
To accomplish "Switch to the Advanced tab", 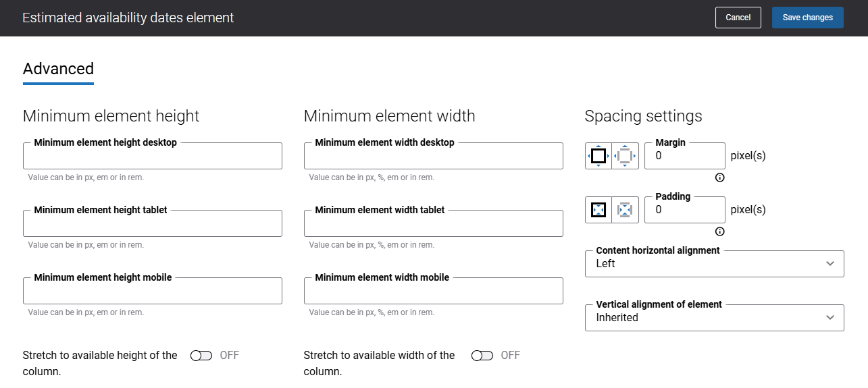I will [x=58, y=69].
